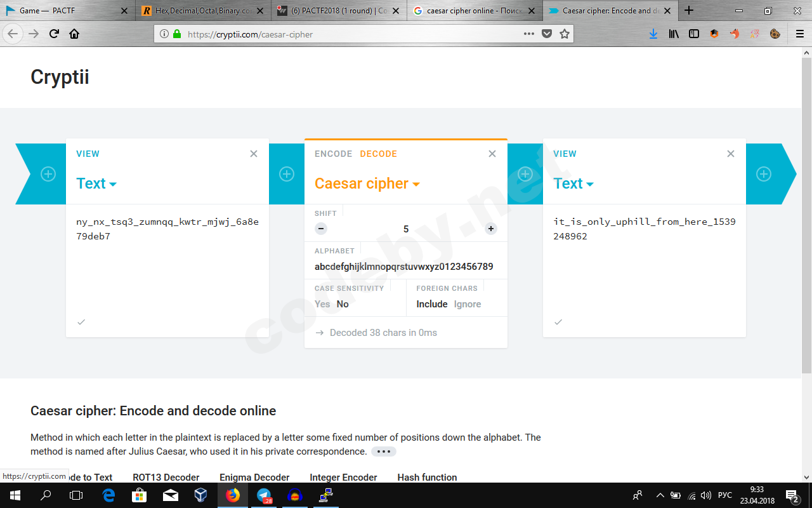Show hidden system tray icons
Viewport: 812px width, 508px height.
(660, 495)
